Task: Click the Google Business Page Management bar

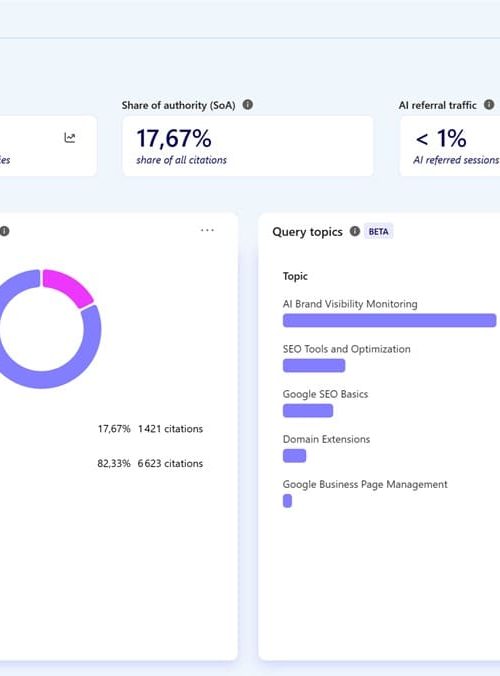Action: click(x=287, y=501)
